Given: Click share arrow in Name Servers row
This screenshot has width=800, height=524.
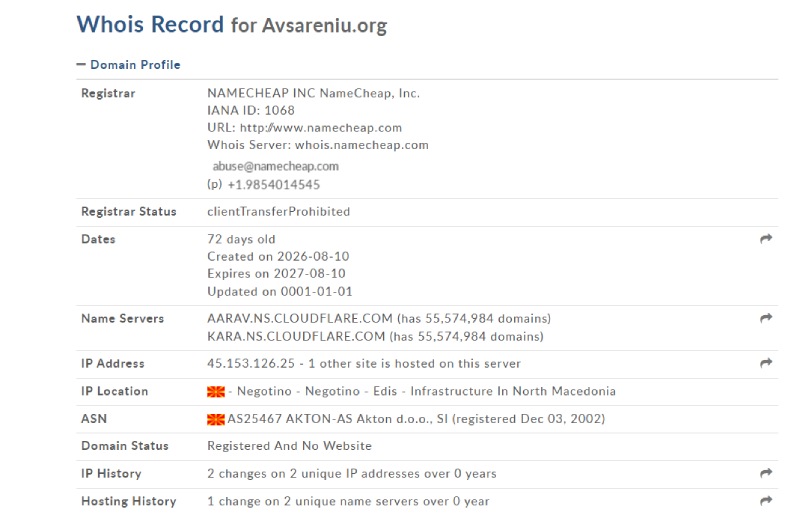Looking at the screenshot, I should 766,318.
